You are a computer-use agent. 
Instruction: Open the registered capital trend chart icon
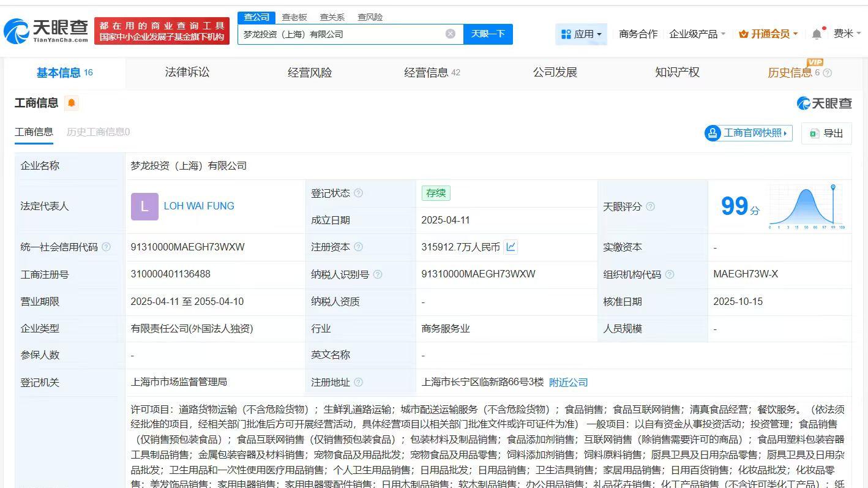pos(511,247)
